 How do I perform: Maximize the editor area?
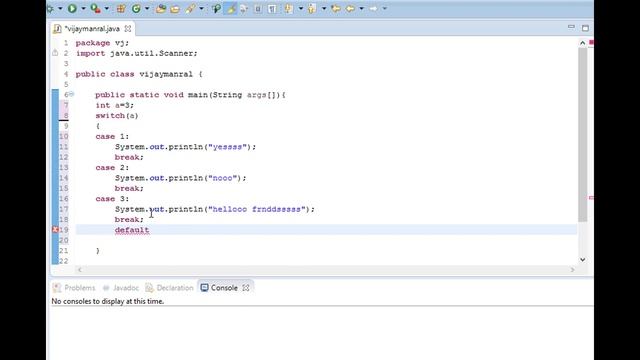(x=585, y=28)
